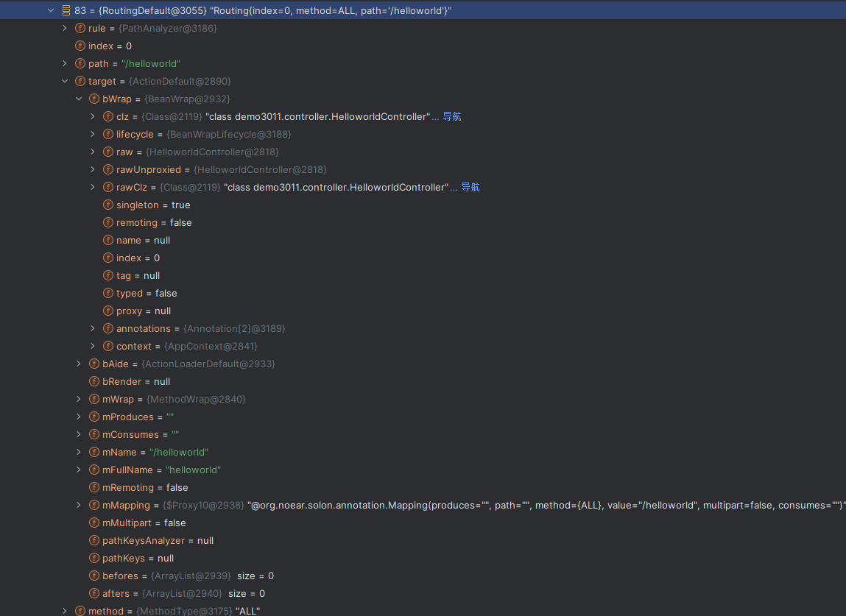846x616 pixels.
Task: Expand the rawClz Class field
Action: [93, 187]
